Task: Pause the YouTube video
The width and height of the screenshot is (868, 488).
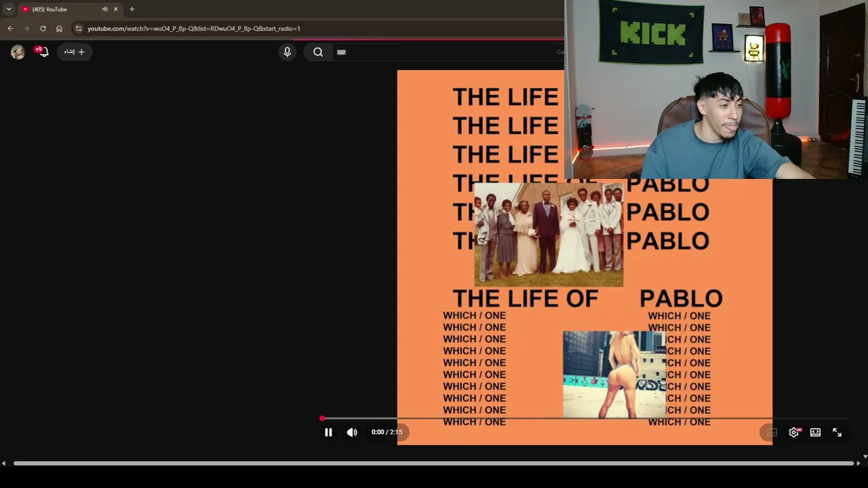Action: [x=328, y=432]
